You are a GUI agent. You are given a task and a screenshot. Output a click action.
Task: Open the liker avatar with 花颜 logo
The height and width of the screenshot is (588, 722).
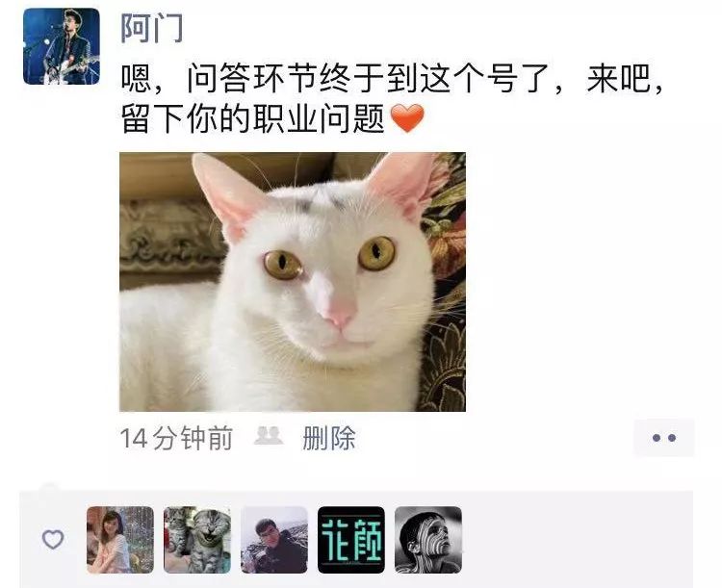click(x=350, y=540)
